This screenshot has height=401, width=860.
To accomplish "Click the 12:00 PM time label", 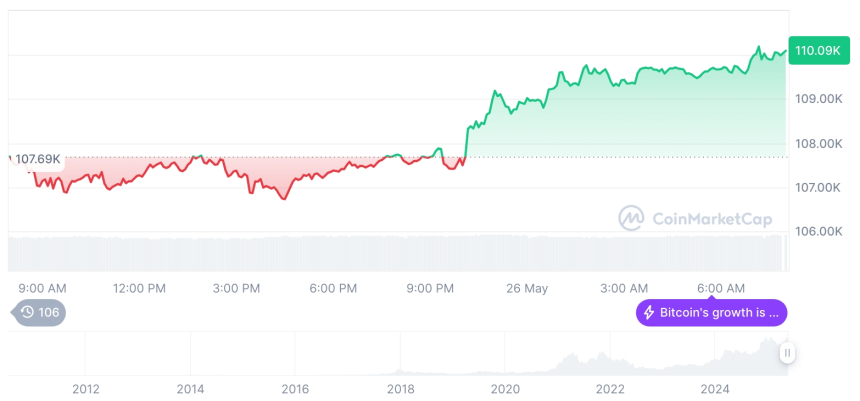I will [139, 288].
